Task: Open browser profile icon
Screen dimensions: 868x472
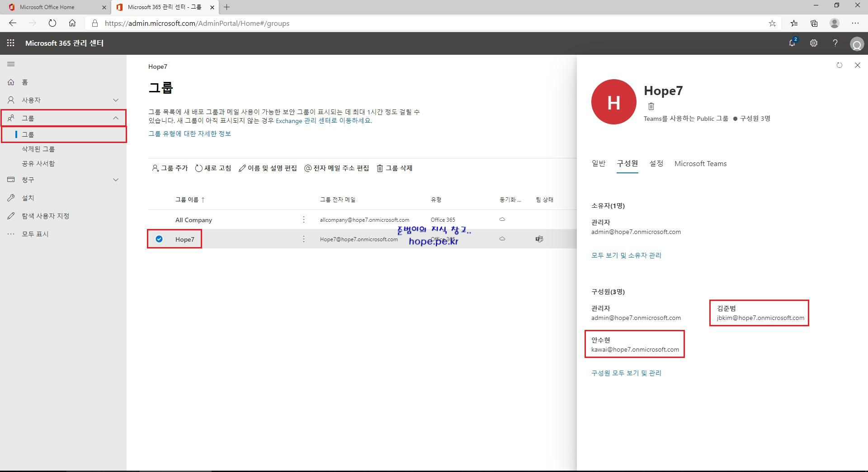Action: coord(835,23)
